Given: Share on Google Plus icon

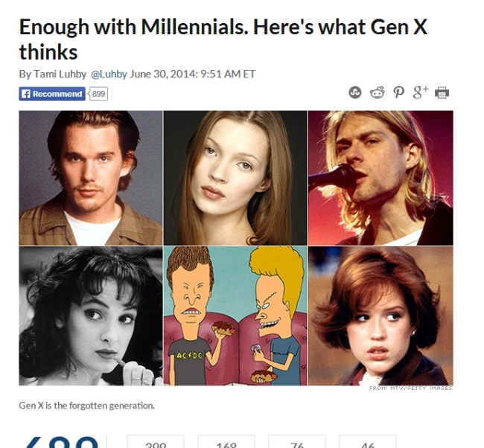Looking at the screenshot, I should tap(421, 92).
